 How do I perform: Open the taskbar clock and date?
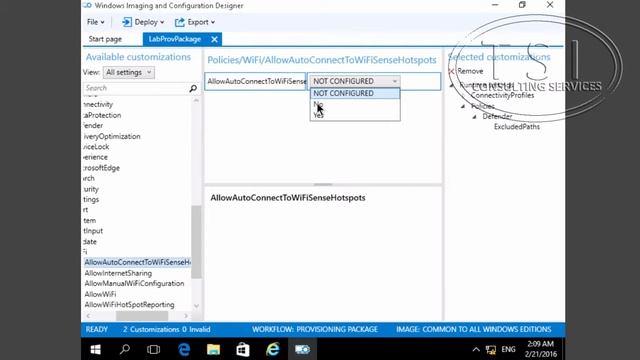point(540,349)
